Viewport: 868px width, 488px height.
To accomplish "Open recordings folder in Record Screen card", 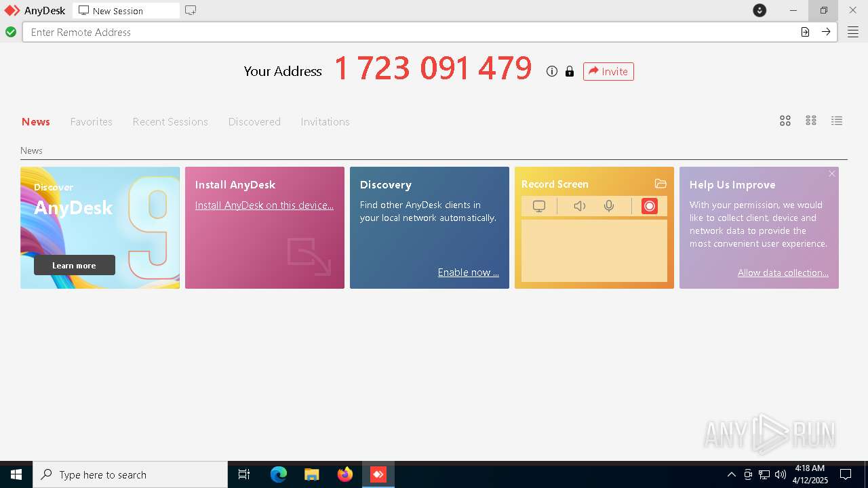I will tap(660, 184).
